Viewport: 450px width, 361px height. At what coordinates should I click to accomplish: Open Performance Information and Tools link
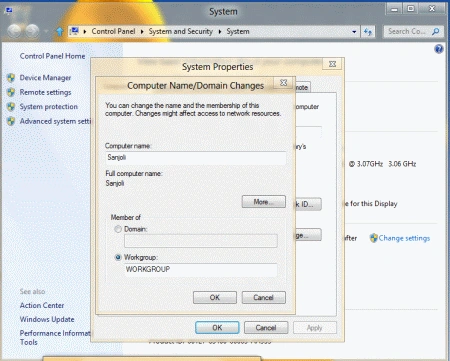55,337
